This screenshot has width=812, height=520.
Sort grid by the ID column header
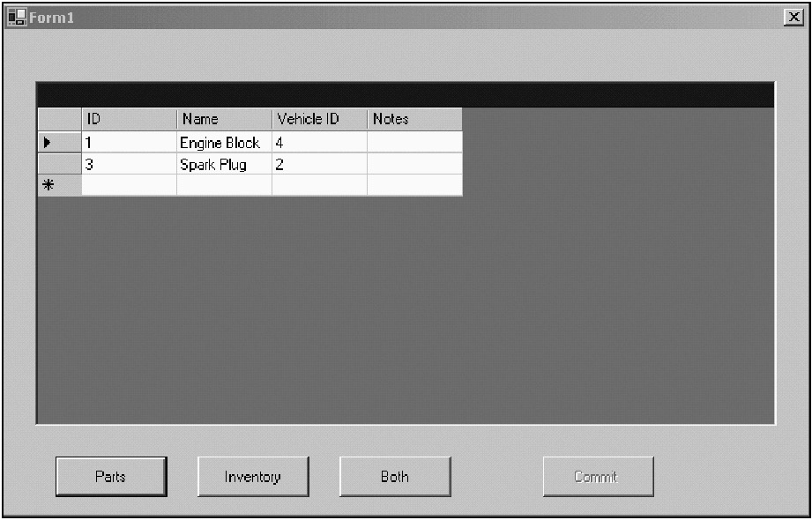pyautogui.click(x=129, y=119)
